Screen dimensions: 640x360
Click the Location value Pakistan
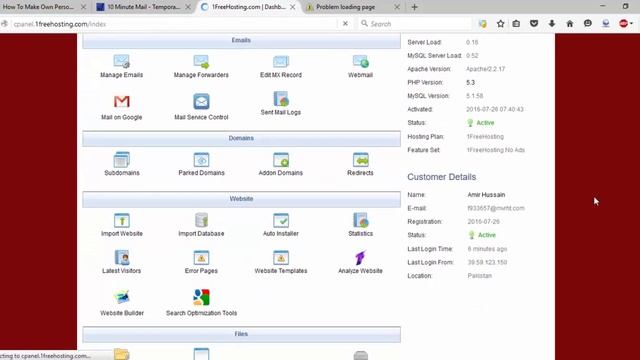pyautogui.click(x=480, y=276)
